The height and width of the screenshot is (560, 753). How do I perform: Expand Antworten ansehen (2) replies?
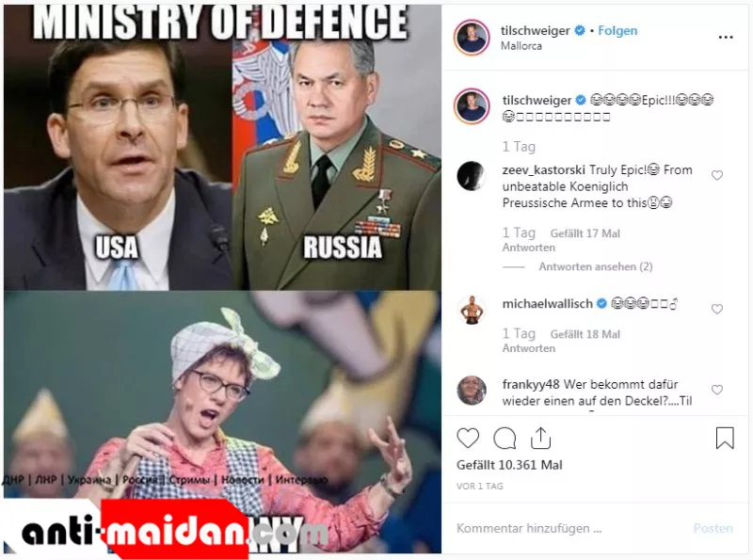596,266
